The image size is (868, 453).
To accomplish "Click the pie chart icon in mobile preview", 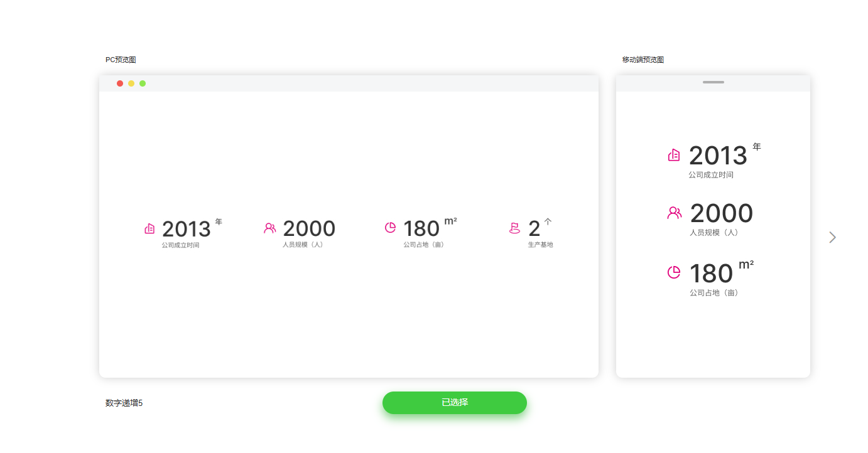I will click(674, 272).
